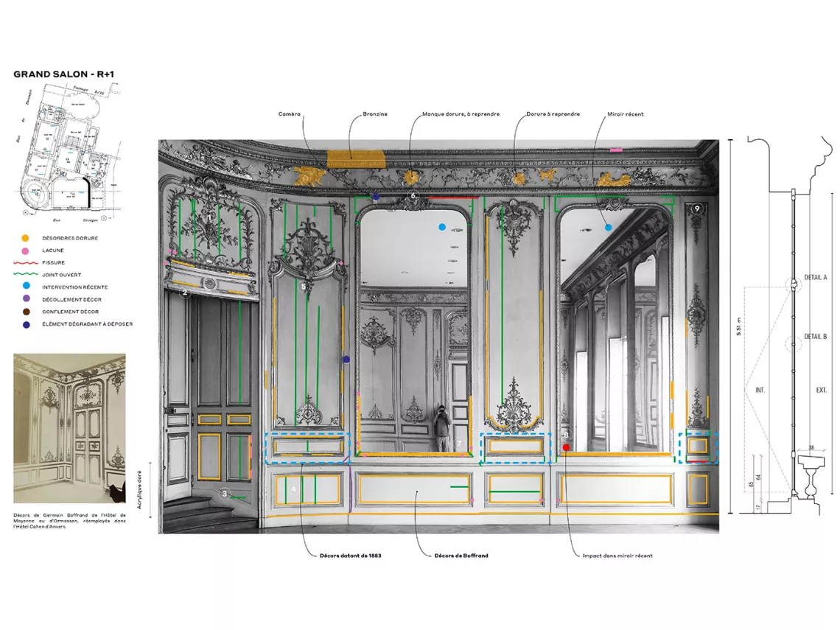Click the Impact dans miroir récent label
This screenshot has height=630, width=840.
(616, 556)
